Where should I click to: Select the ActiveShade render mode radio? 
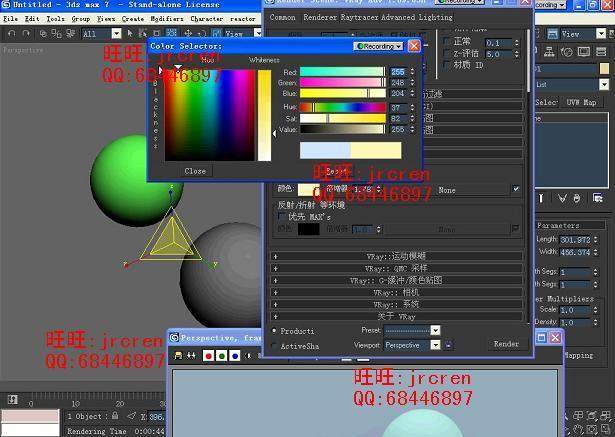[x=274, y=346]
